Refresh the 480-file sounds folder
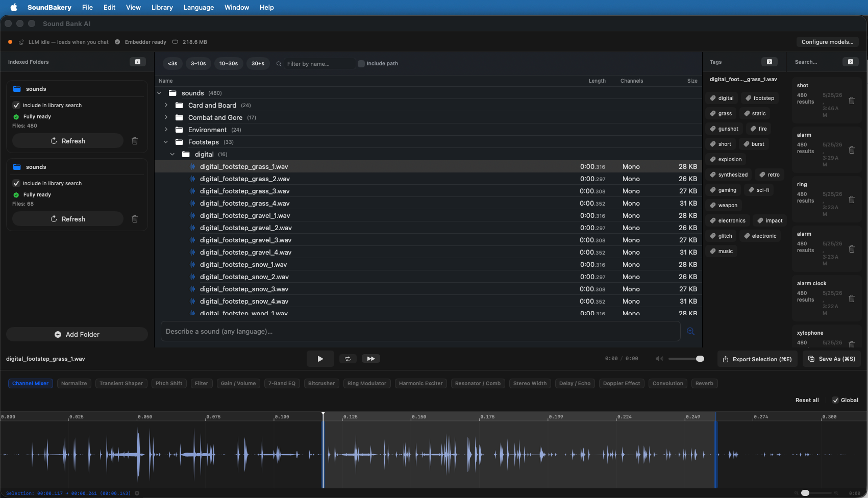 pyautogui.click(x=68, y=141)
